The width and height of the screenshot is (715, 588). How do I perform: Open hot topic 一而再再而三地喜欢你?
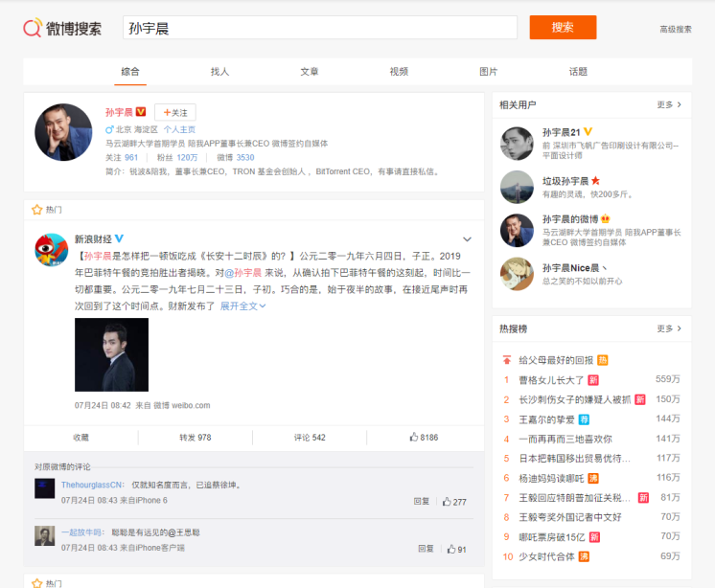565,439
